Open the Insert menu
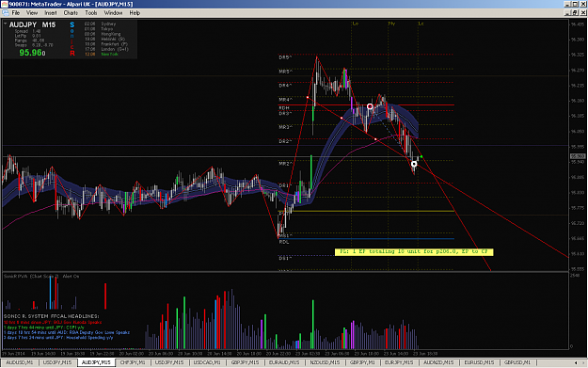This screenshot has height=368, width=588. coord(51,13)
